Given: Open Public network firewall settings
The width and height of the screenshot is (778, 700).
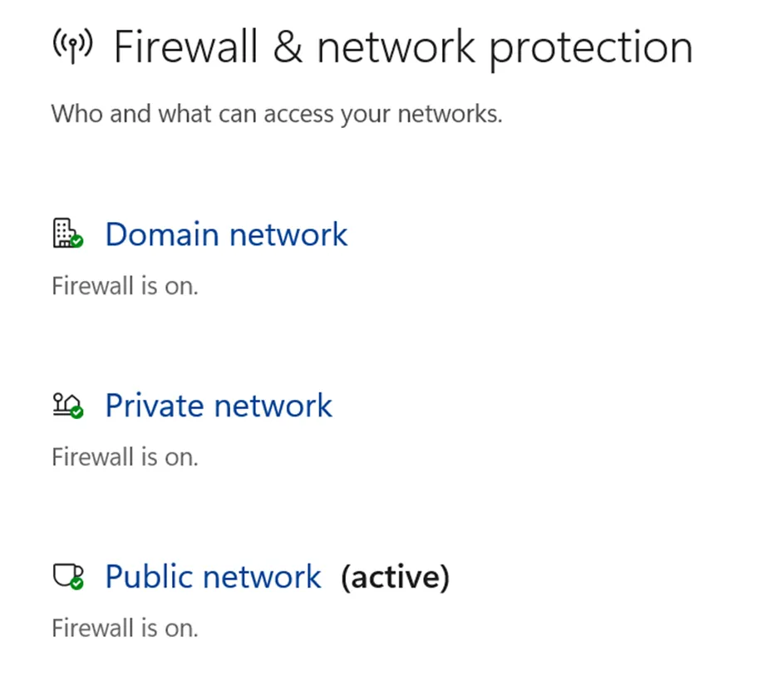Looking at the screenshot, I should click(213, 577).
